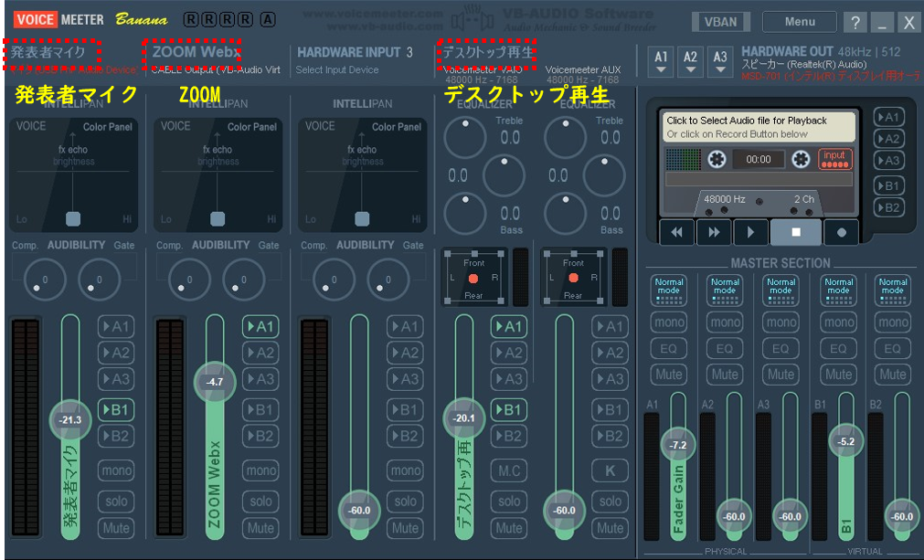Click the ZOOM Webx fader knob at -4.7
The height and width of the screenshot is (560, 924).
click(215, 382)
